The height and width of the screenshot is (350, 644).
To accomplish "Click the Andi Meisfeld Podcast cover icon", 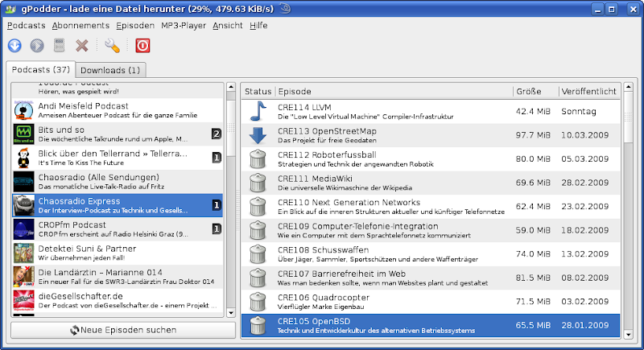I will pos(24,110).
